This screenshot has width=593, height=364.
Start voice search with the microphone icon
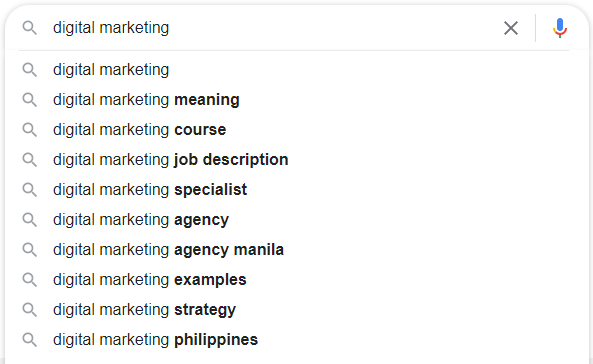560,28
